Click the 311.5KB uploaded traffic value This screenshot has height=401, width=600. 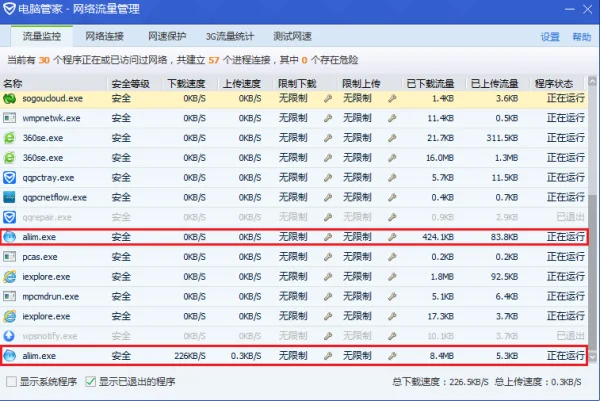point(502,138)
